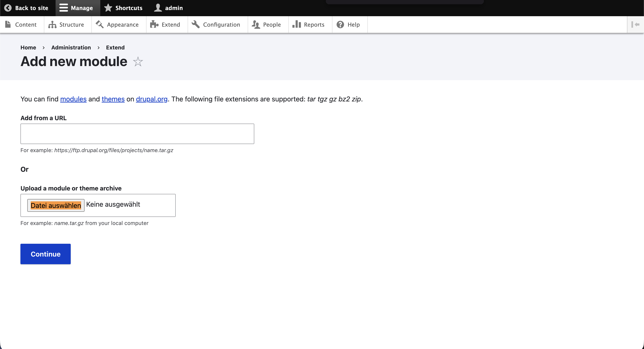Viewport: 644px width, 349px height.
Task: Open Configuration via the wrench icon
Action: (196, 24)
